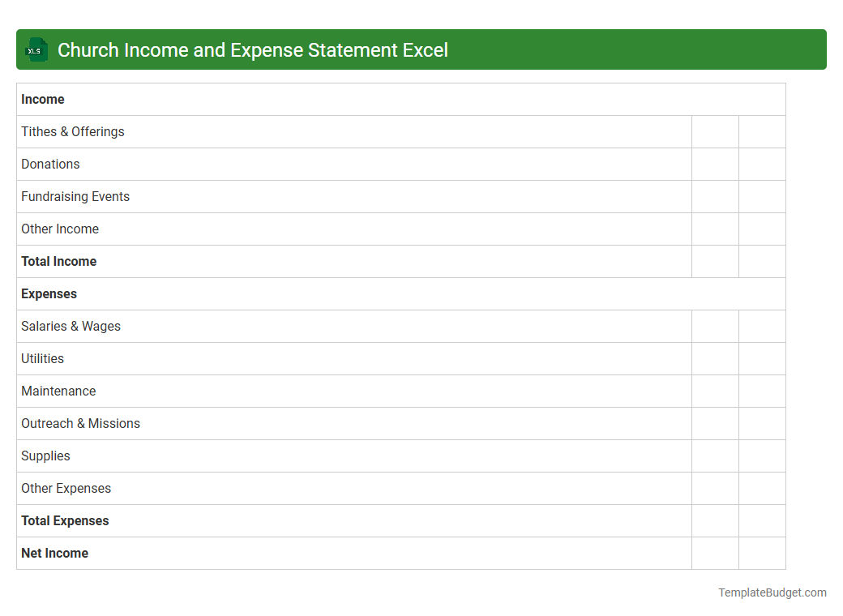The height and width of the screenshot is (616, 843).
Task: Click the Utilities row label
Action: (42, 358)
